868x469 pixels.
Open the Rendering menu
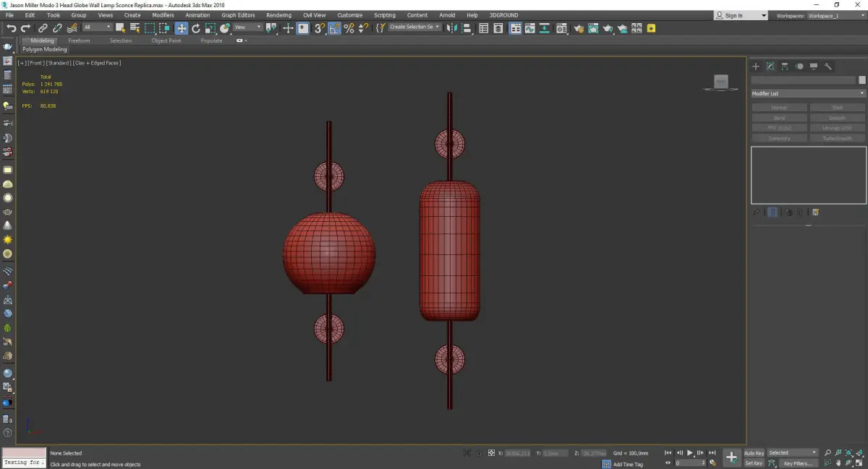coord(278,15)
